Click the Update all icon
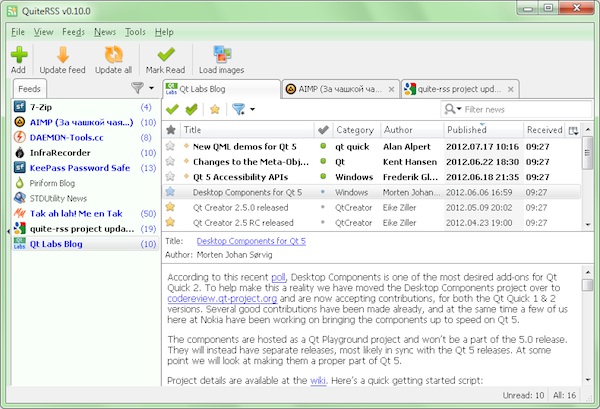This screenshot has width=600, height=409. [x=114, y=55]
